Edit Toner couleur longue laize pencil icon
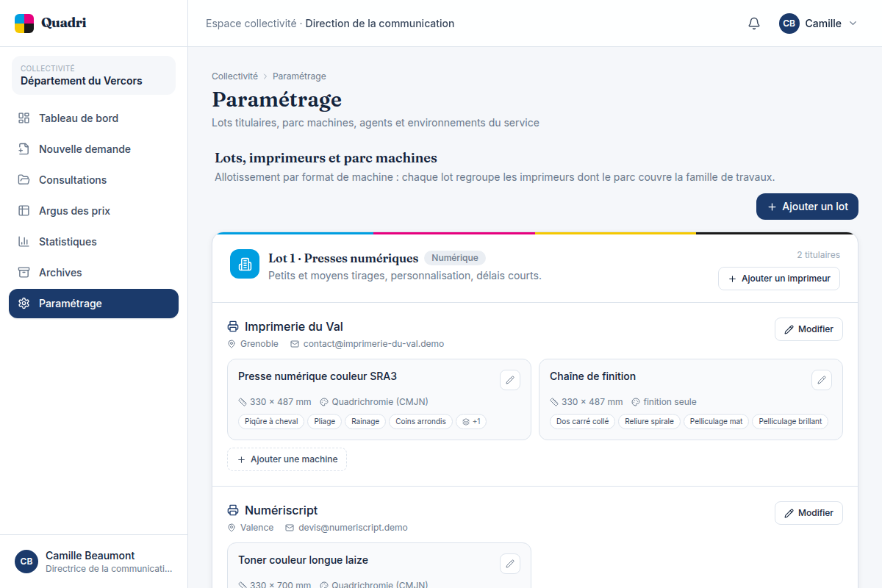 tap(510, 564)
